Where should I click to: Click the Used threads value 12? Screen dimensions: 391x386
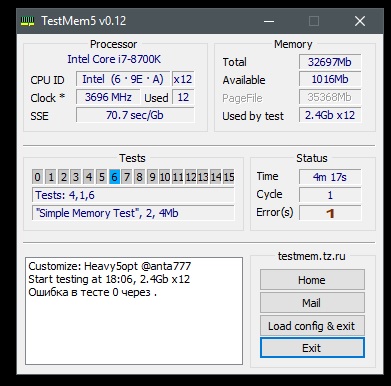click(x=183, y=97)
